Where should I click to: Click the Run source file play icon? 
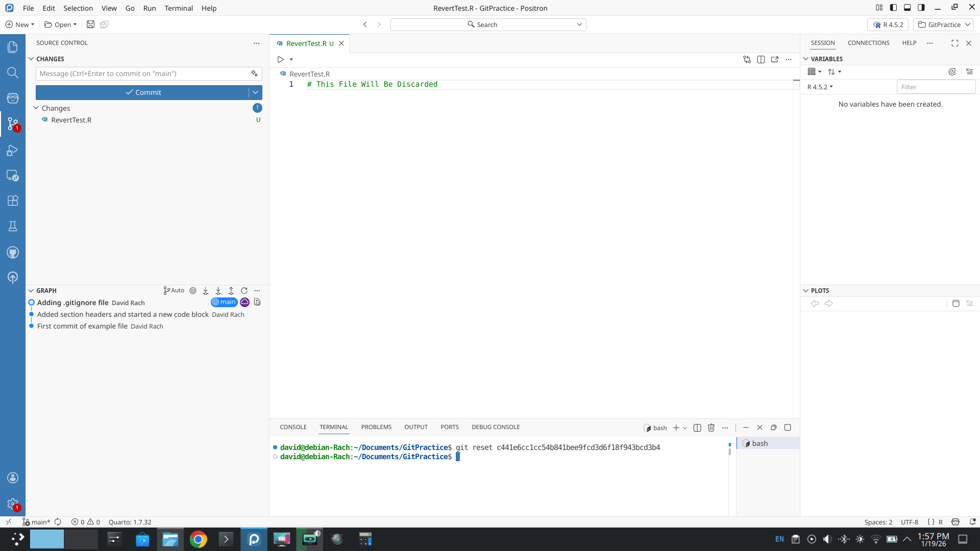tap(280, 60)
